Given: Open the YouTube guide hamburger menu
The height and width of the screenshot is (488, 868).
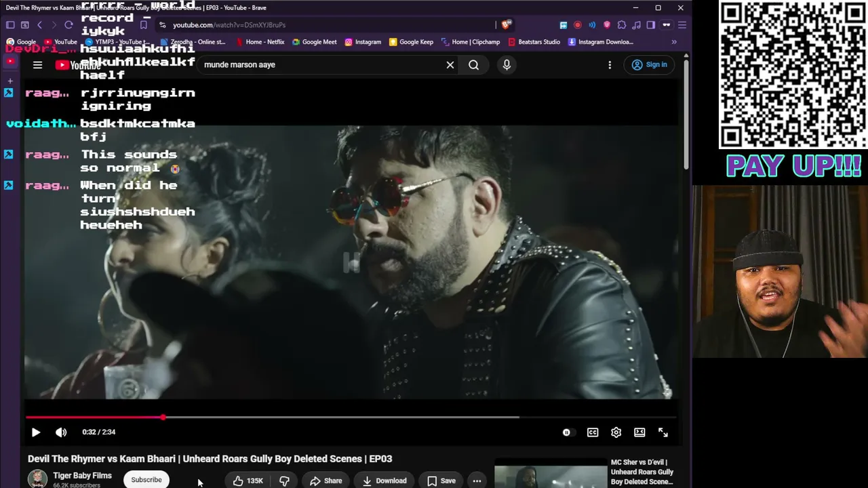Looking at the screenshot, I should [x=38, y=65].
